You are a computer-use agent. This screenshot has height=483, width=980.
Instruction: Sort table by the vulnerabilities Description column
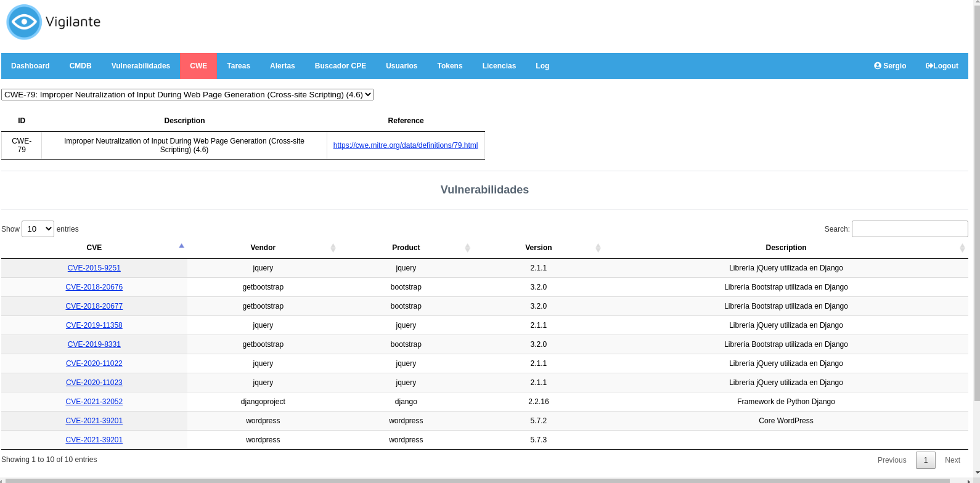coord(786,248)
